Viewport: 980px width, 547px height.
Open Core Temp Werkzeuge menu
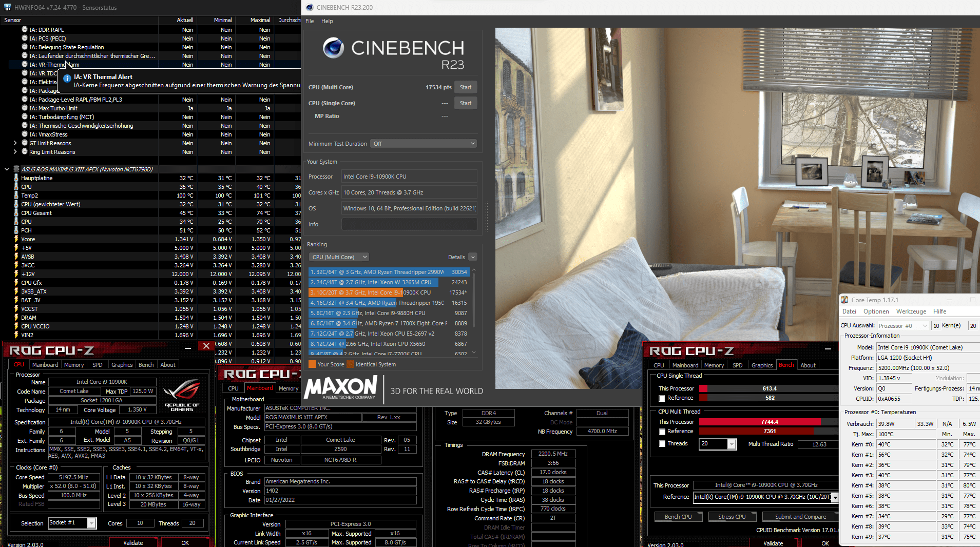[x=911, y=311]
